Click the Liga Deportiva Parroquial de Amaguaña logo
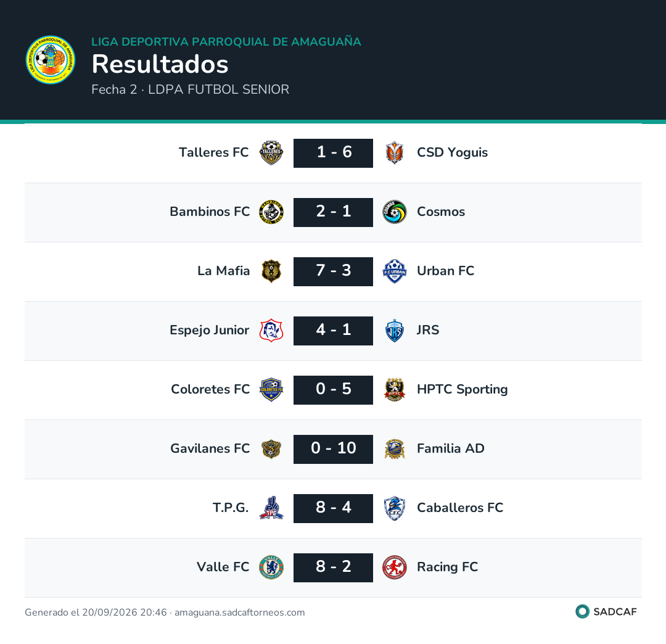Screen dimensions: 666x644 point(51,60)
